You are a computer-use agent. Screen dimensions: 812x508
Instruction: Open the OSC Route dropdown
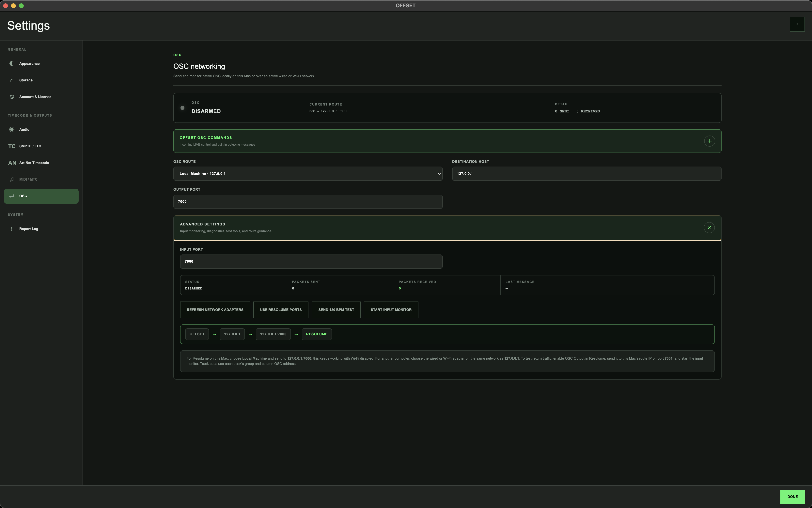click(308, 174)
